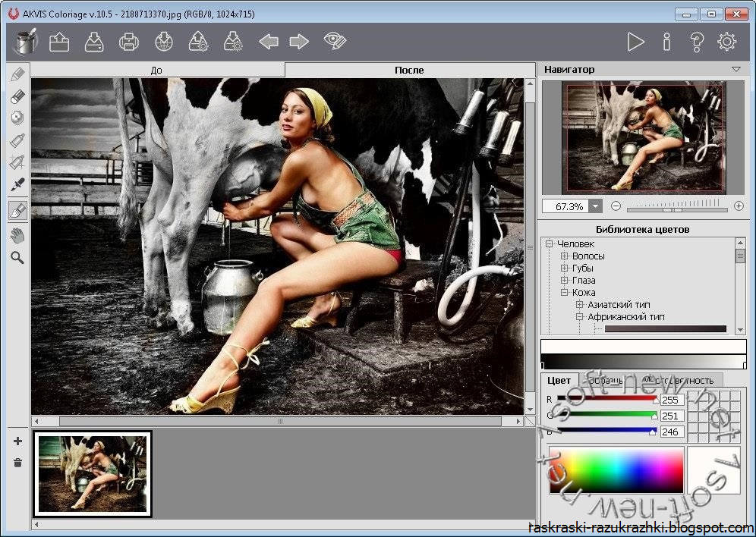Click the filmstrip scrollbar left arrow
Viewport: 756px width, 537px height.
36,524
